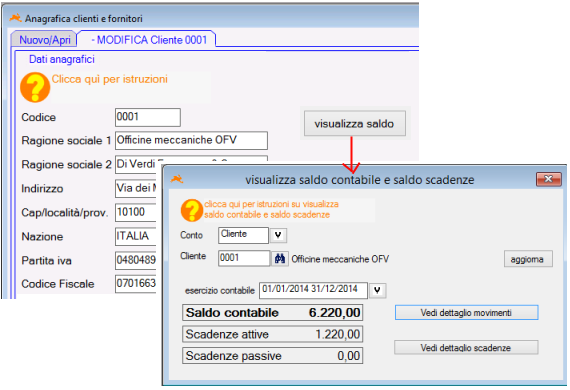Click the Indirizzo input field
Viewport: 570px width, 390px height.
coord(136,188)
